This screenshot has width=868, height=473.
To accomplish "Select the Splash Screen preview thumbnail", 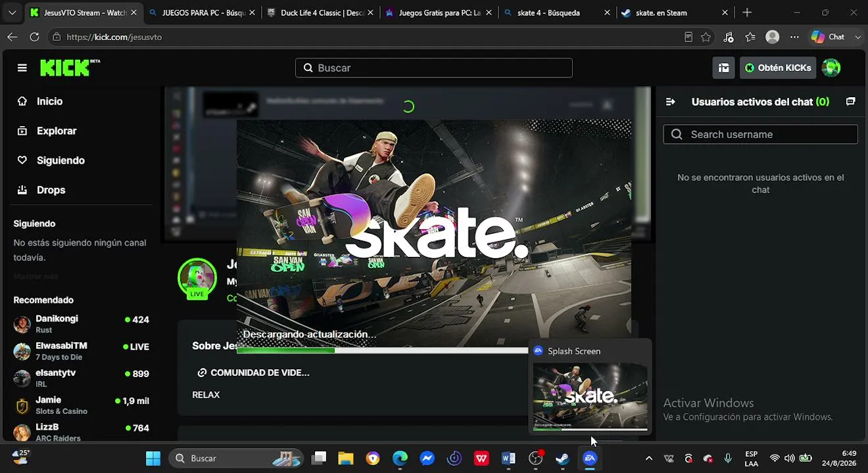I will [x=591, y=397].
